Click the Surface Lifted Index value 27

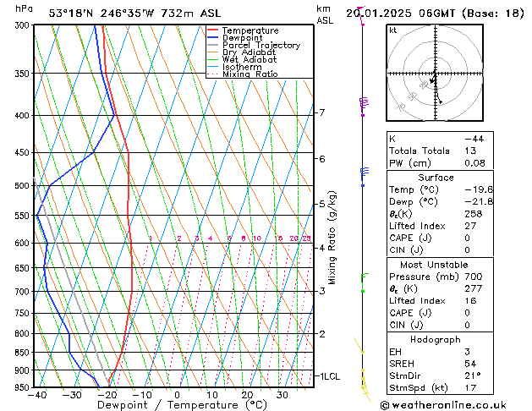tap(470, 226)
